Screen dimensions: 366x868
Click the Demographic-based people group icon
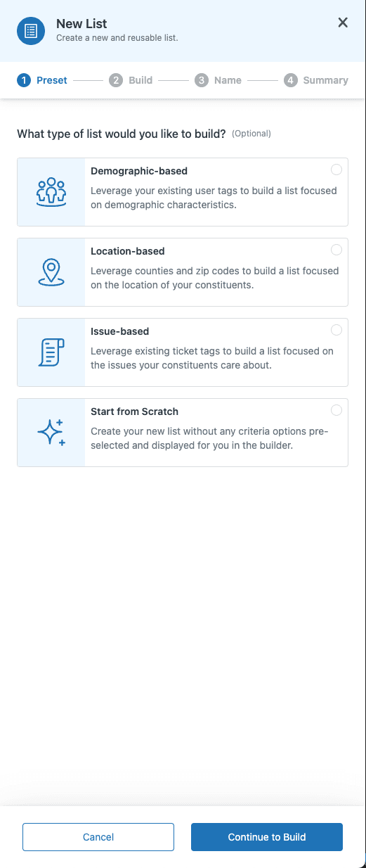point(51,192)
